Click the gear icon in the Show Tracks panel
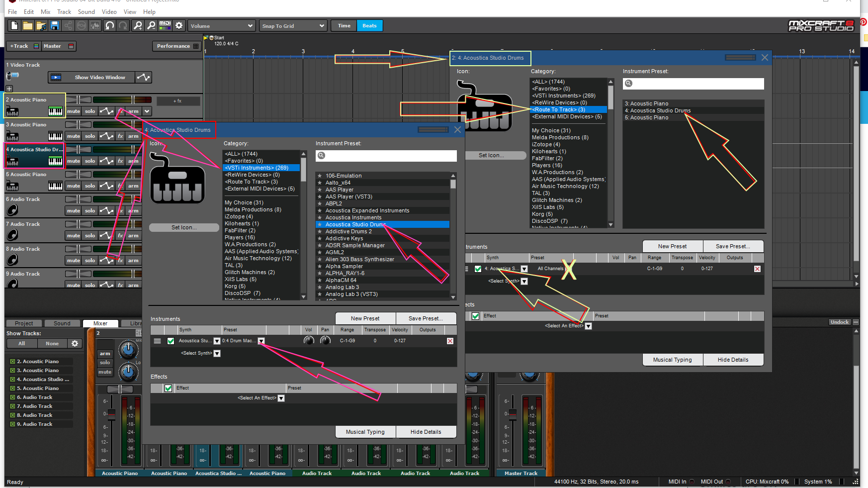The height and width of the screenshot is (488, 868). [x=75, y=343]
